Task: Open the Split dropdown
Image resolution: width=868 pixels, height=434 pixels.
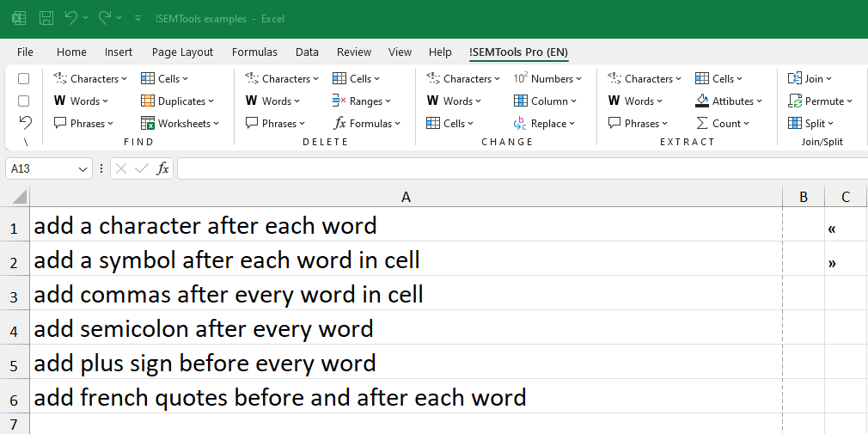Action: pyautogui.click(x=811, y=123)
